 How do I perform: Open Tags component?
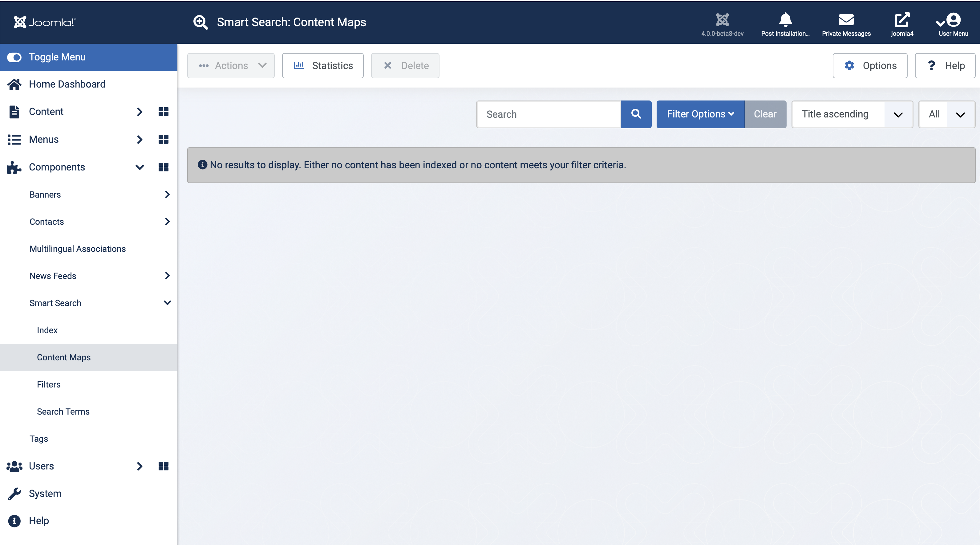[x=39, y=439]
